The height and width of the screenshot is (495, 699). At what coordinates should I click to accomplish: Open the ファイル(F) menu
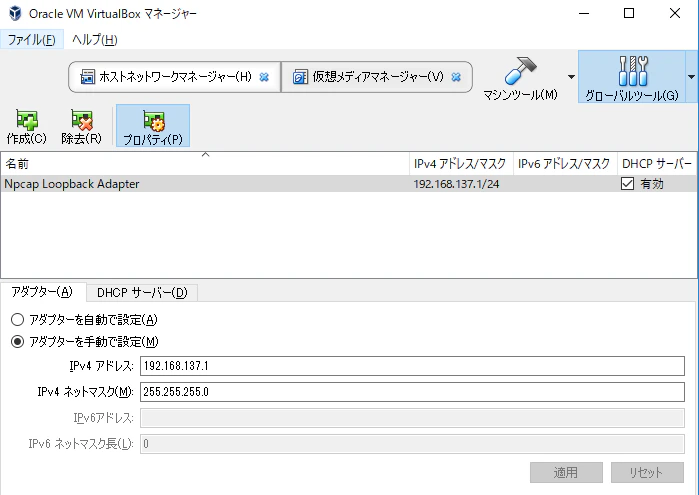(32, 40)
